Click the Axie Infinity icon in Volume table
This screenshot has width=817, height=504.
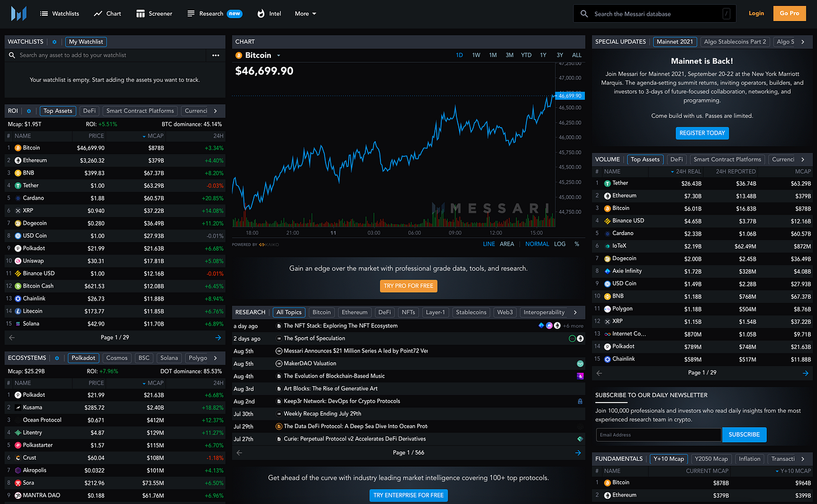(607, 271)
